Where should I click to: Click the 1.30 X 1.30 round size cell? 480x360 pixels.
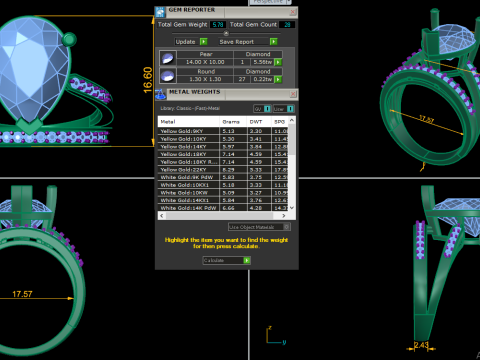pos(205,79)
